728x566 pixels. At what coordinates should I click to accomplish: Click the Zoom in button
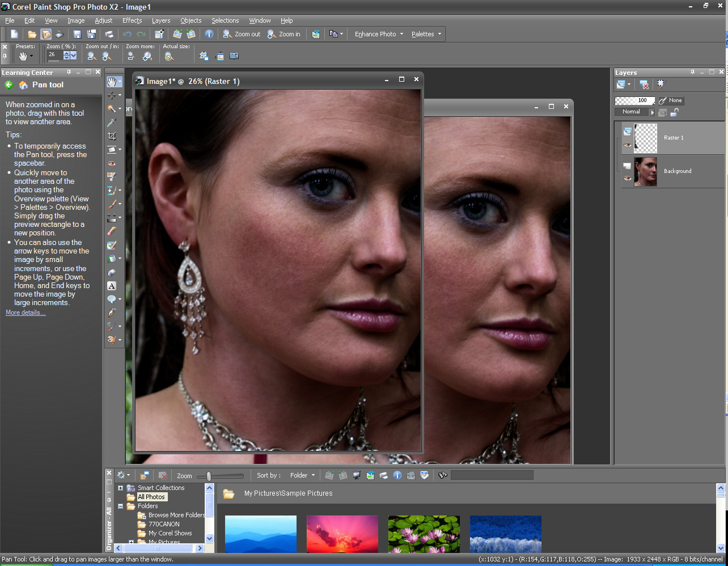pos(284,34)
